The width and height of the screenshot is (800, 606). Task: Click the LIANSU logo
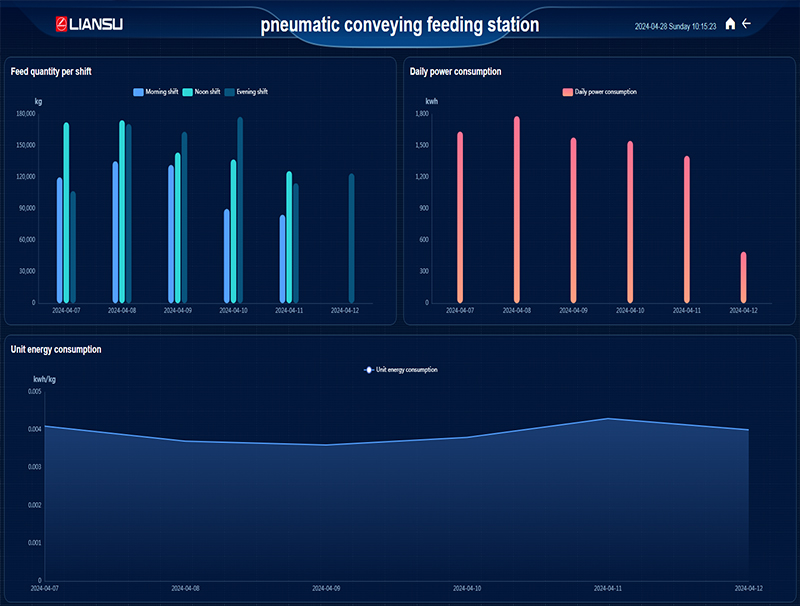click(x=90, y=24)
